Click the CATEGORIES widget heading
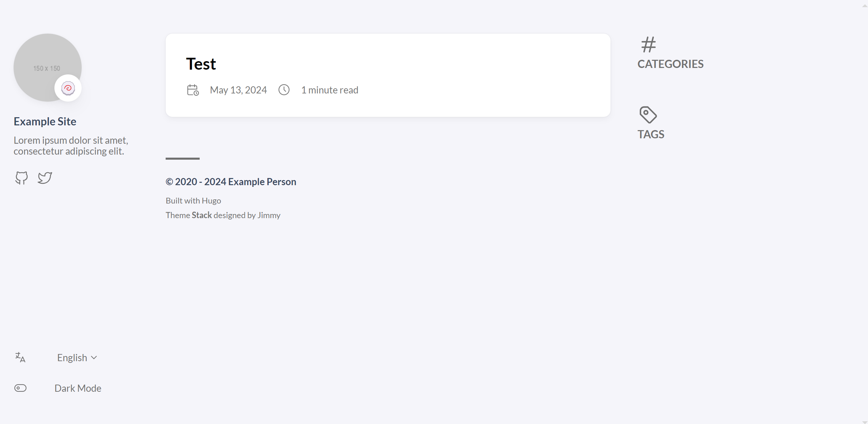The height and width of the screenshot is (424, 868). 670,64
